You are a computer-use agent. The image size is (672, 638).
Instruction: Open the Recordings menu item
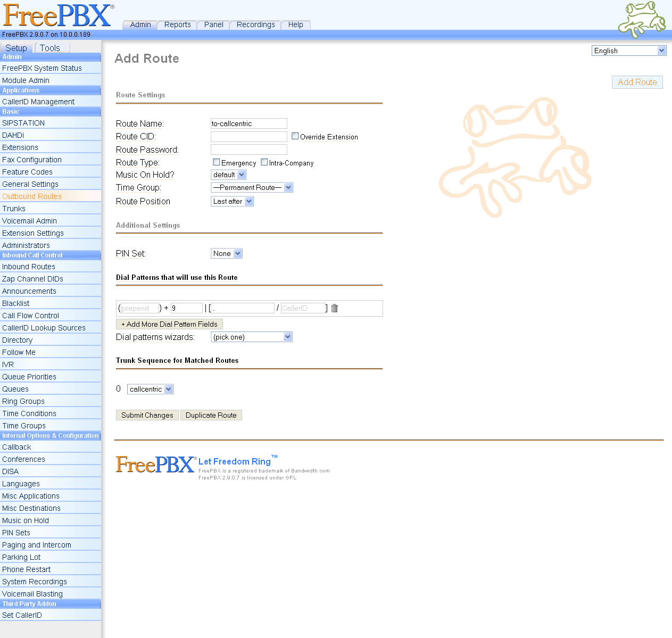tap(255, 24)
